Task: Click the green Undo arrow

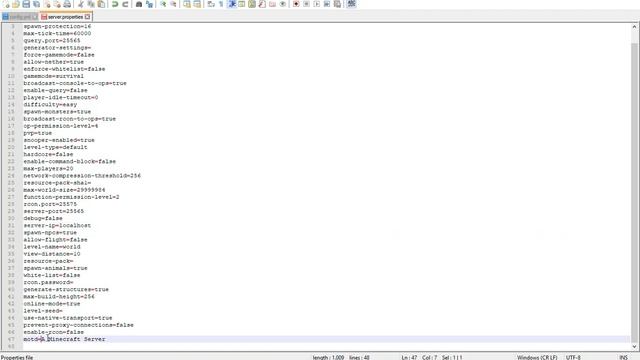Action: click(x=115, y=4)
